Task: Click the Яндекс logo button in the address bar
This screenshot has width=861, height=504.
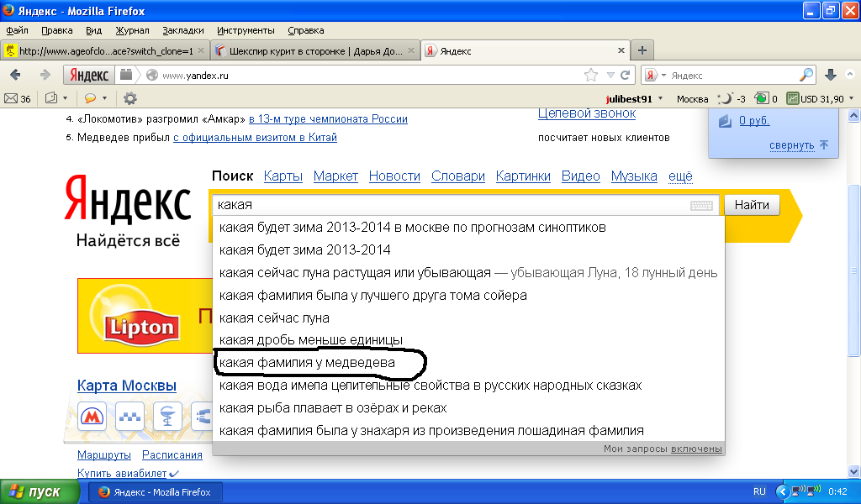Action: (89, 75)
